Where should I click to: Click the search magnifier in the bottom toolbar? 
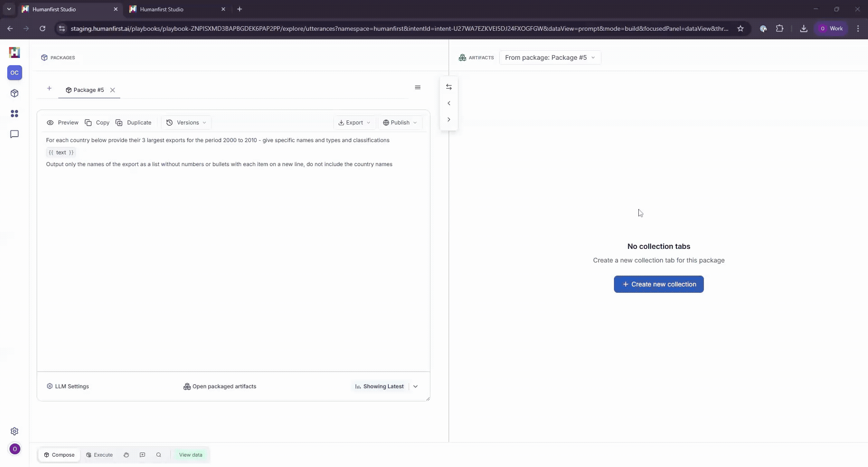[x=159, y=455]
